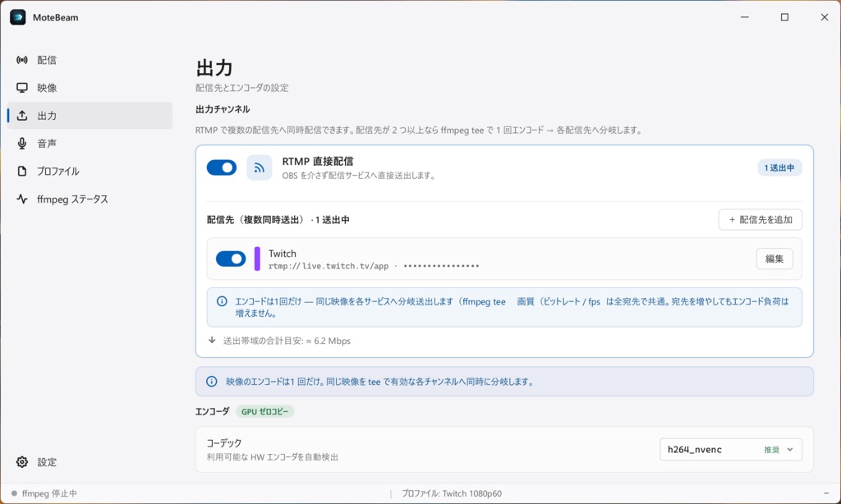Open the プロファイル page
This screenshot has height=504, width=841.
pyautogui.click(x=90, y=171)
